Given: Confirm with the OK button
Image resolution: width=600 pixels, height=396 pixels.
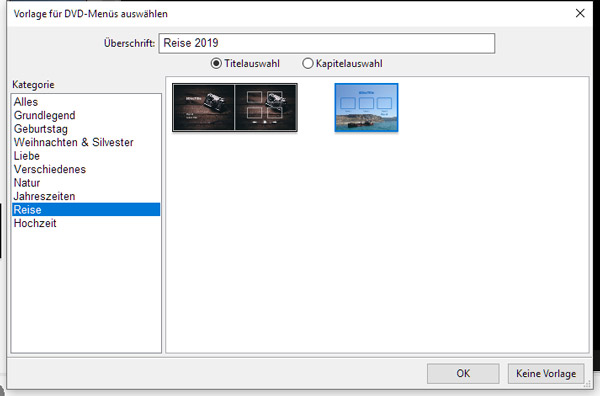Looking at the screenshot, I should tap(463, 373).
